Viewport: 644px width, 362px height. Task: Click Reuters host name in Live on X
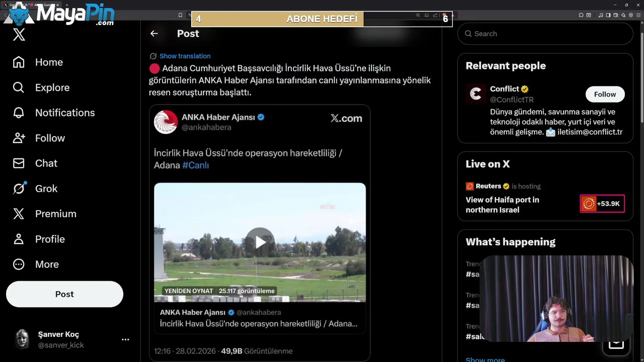[x=488, y=186]
